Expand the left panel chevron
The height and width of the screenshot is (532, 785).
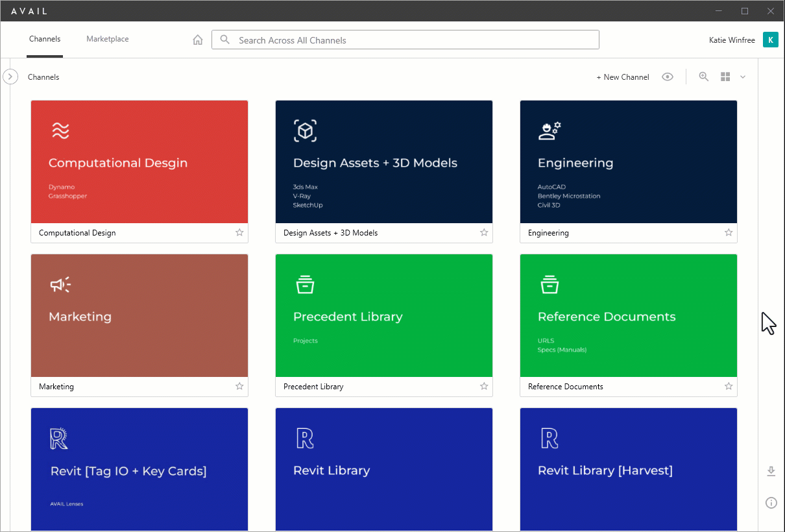point(10,77)
